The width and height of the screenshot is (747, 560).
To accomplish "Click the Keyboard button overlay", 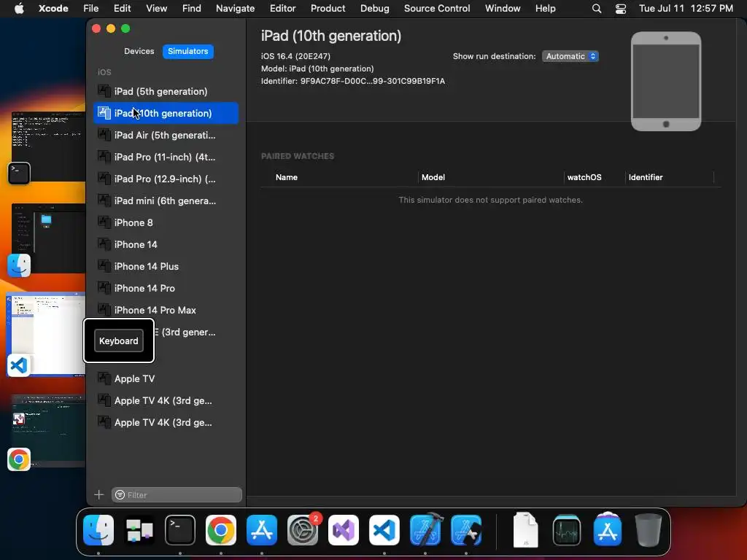I will click(x=119, y=341).
